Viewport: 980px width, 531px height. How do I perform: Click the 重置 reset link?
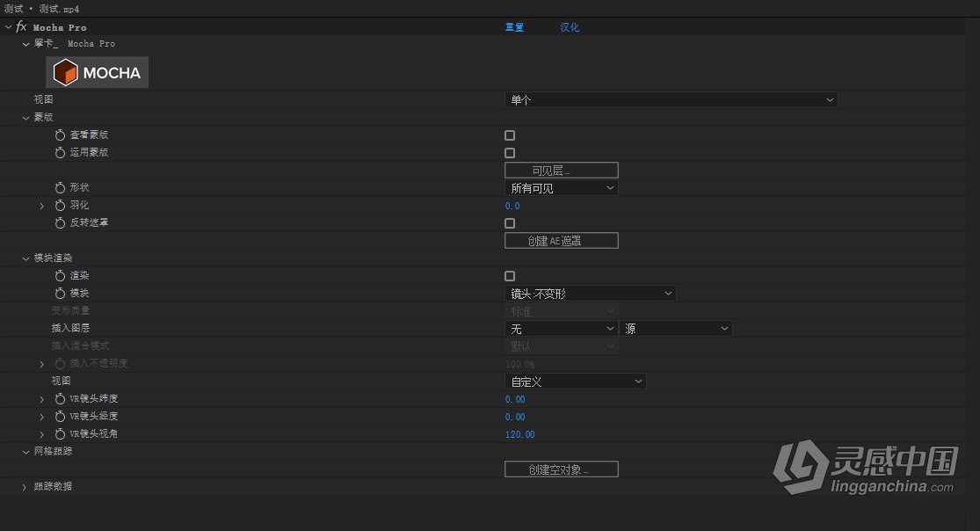514,27
